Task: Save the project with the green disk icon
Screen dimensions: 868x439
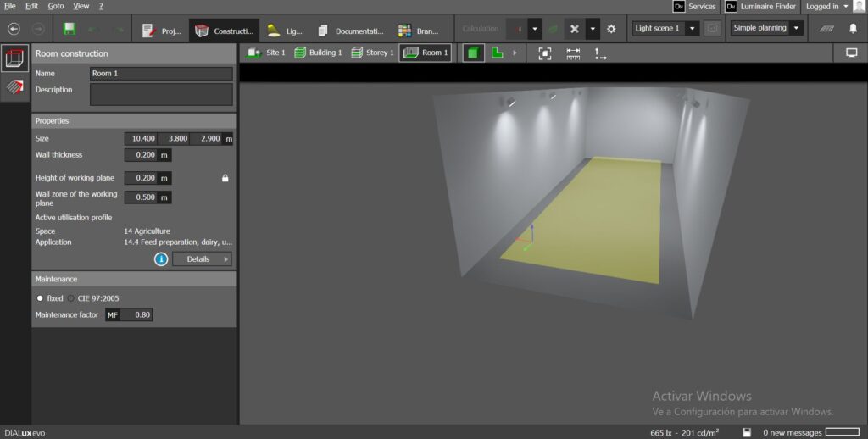Action: click(70, 29)
